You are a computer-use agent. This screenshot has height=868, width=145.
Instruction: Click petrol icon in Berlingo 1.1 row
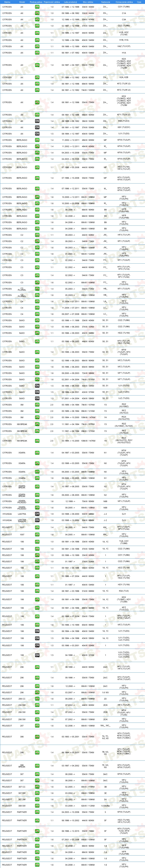tap(37, 168)
